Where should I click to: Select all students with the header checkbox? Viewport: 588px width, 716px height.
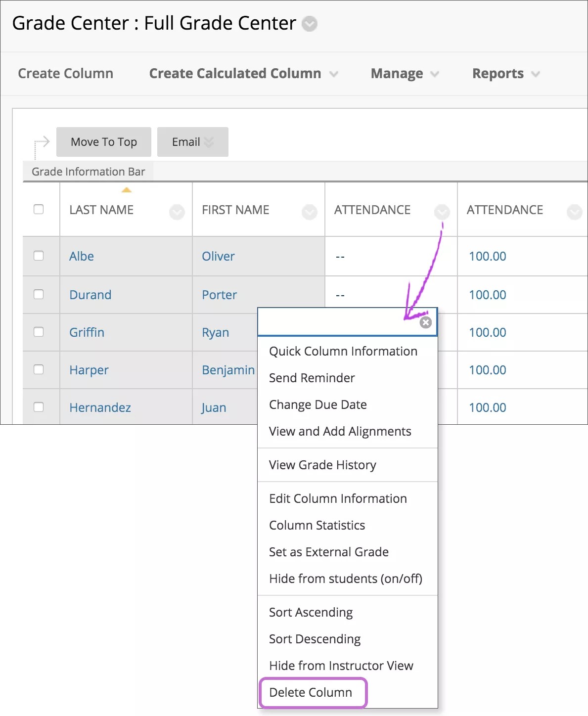click(x=39, y=209)
